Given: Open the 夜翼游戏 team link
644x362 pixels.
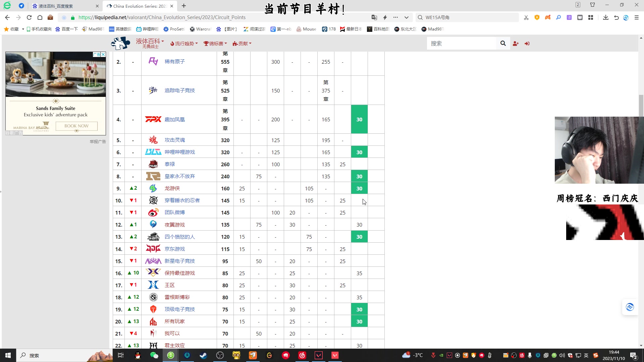Looking at the screenshot, I should pyautogui.click(x=175, y=225).
